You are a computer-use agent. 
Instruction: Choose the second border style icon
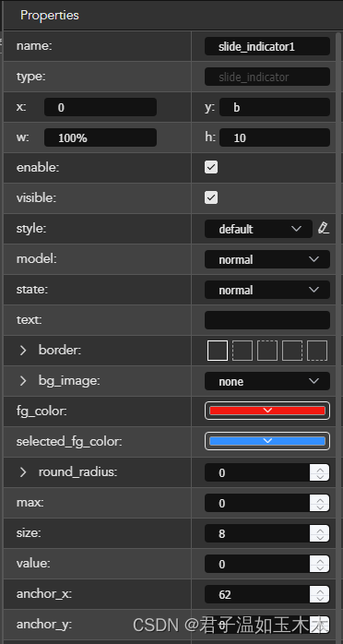[x=242, y=351]
